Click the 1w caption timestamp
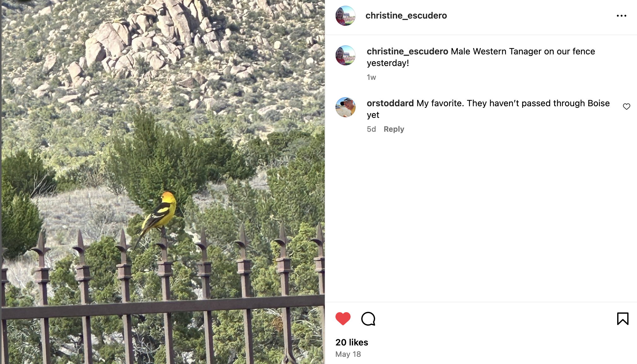This screenshot has height=364, width=637. pyautogui.click(x=371, y=77)
